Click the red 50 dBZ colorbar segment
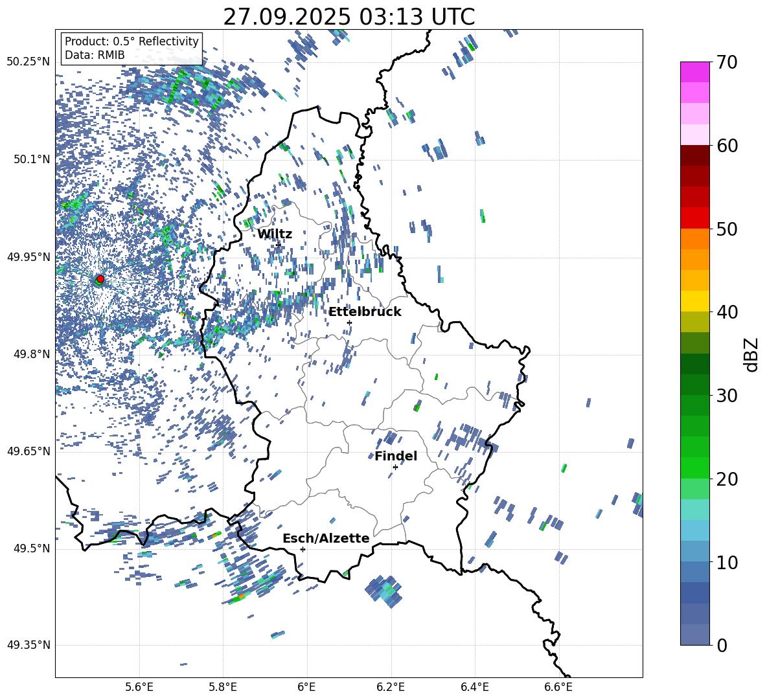This screenshot has width=767, height=700. [694, 218]
